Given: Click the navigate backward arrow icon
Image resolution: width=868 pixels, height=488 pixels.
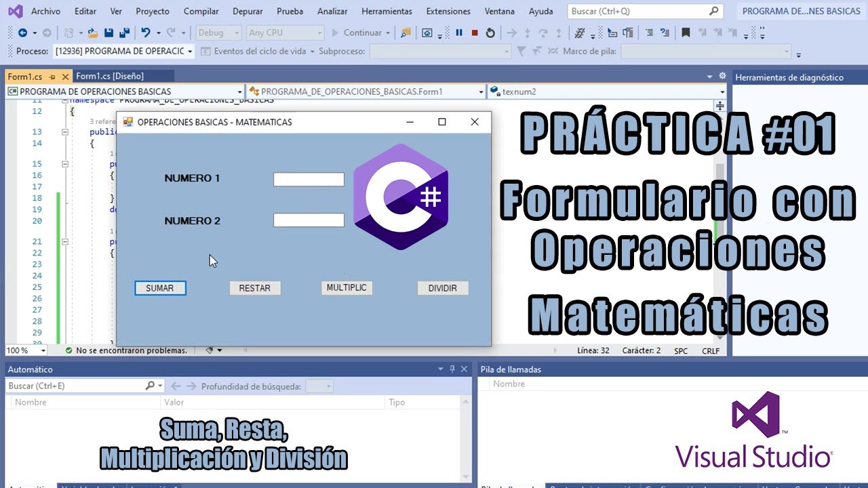Looking at the screenshot, I should (x=22, y=33).
